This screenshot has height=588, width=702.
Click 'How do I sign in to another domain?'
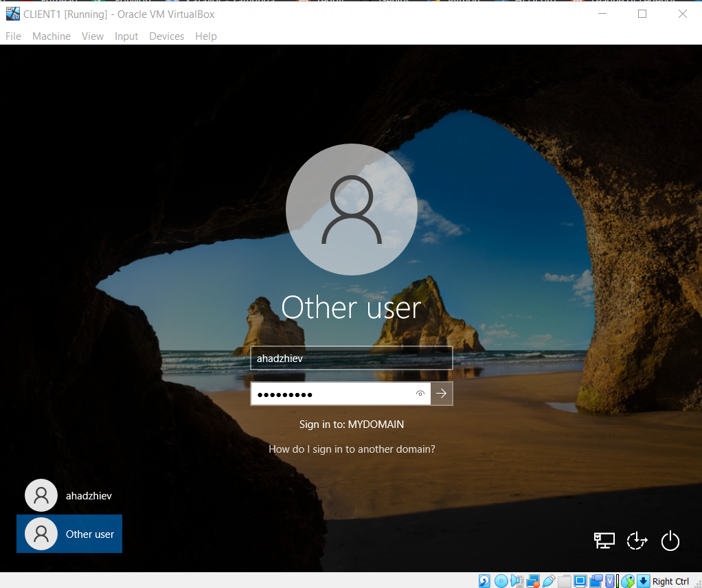[x=352, y=449]
